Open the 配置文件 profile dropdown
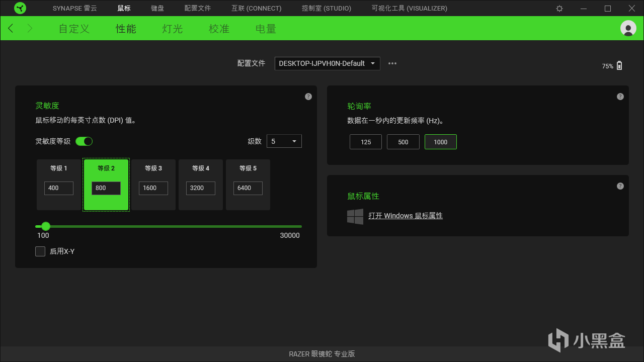 point(328,63)
